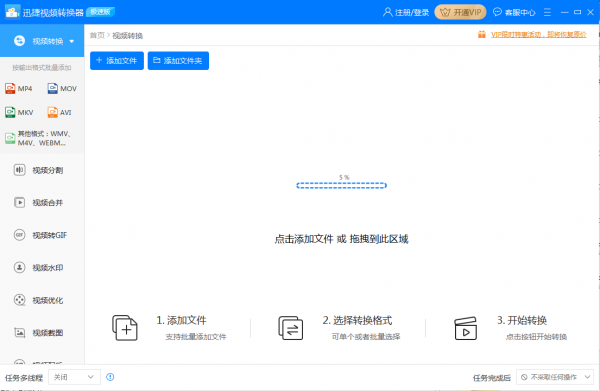Click the blue info icon beside 任务多线程
This screenshot has width=600, height=391.
110,377
